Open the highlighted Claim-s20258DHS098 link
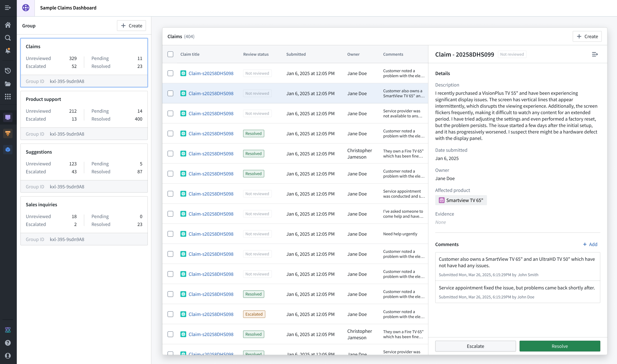617x364 pixels. click(x=211, y=93)
